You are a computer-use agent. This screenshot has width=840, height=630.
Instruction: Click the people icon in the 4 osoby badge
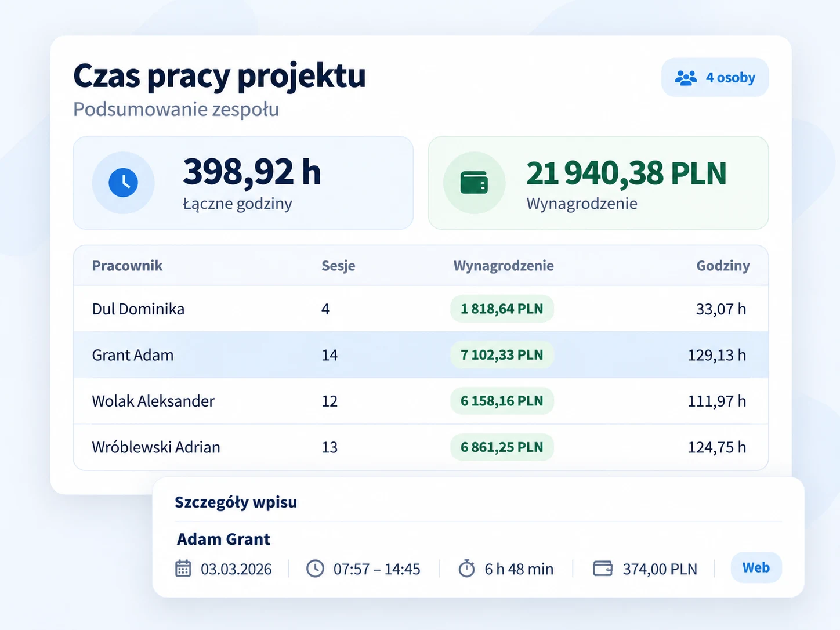686,78
